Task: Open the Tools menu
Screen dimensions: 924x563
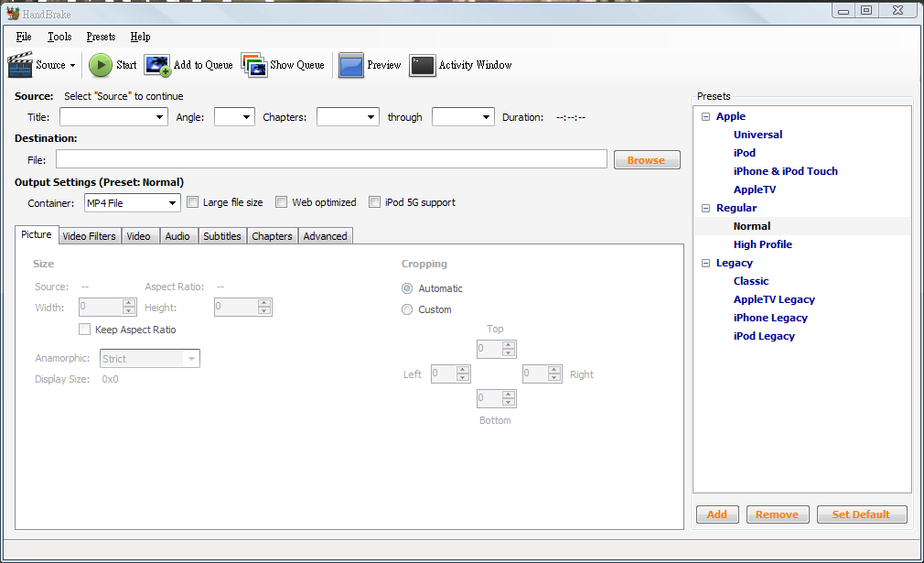Action: pyautogui.click(x=59, y=37)
